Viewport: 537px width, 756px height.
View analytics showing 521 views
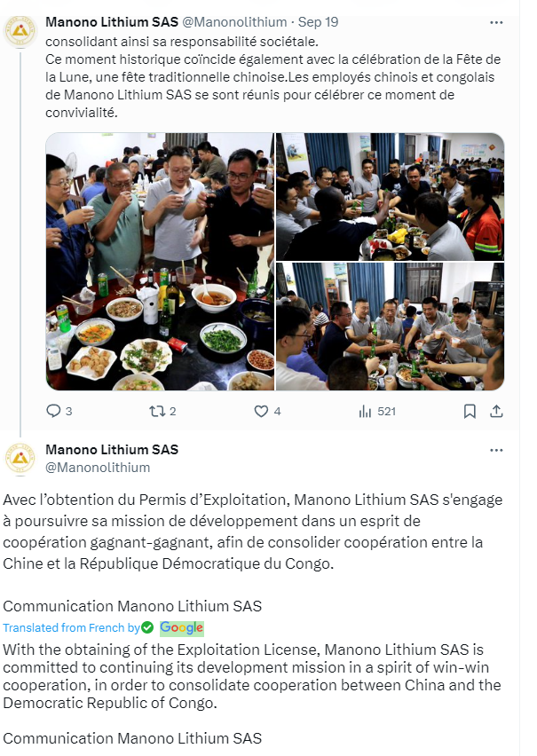point(365,411)
